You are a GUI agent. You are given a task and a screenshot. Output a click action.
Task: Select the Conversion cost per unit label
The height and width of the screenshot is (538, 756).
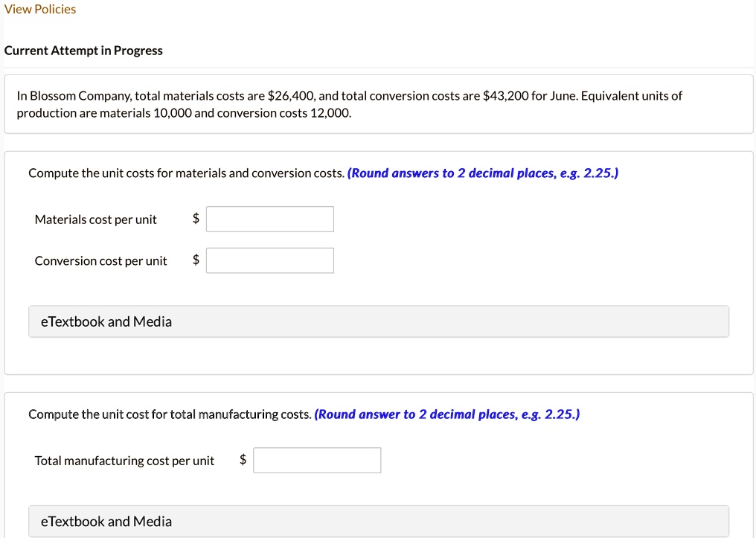pos(100,260)
